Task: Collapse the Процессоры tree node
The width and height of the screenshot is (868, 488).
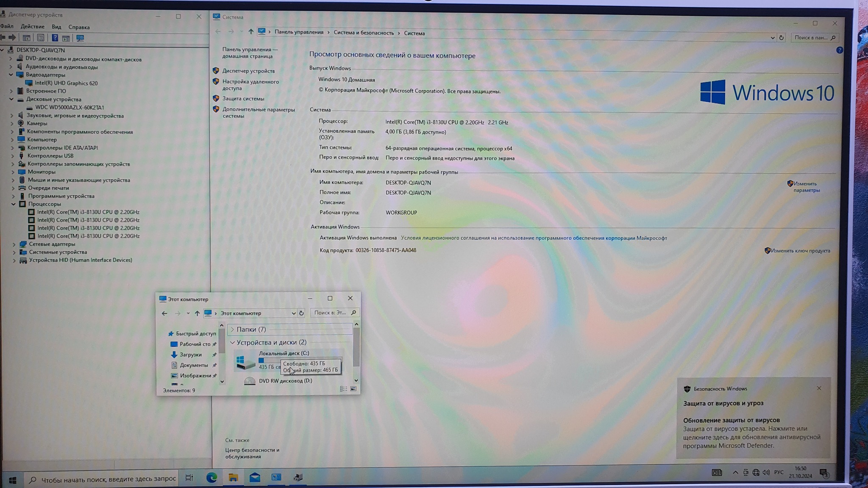Action: [14, 204]
